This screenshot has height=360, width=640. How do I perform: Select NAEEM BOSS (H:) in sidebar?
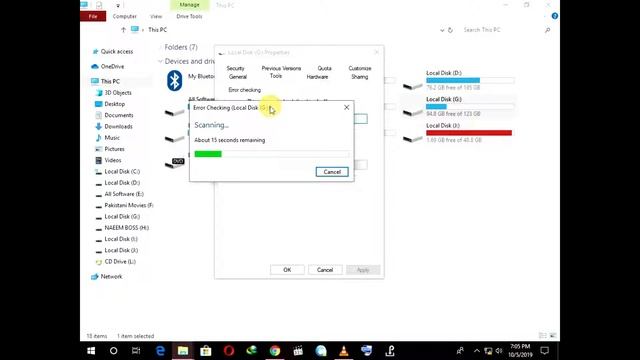click(x=127, y=228)
